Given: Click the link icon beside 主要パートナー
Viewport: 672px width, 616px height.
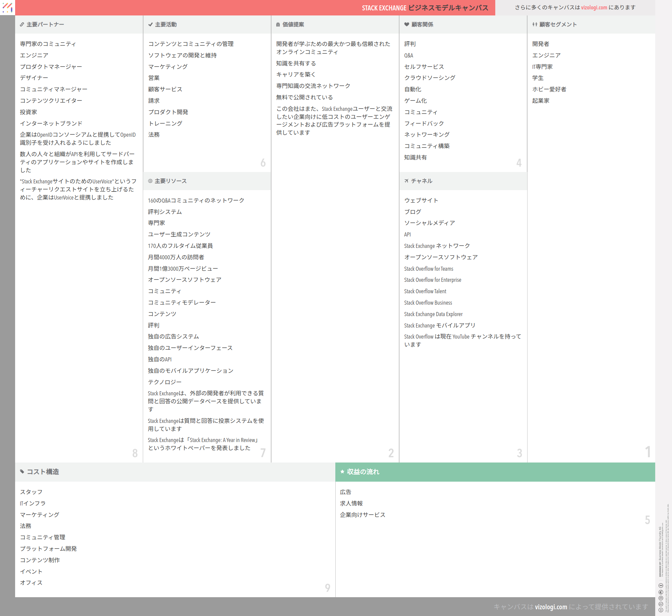Looking at the screenshot, I should coord(22,25).
